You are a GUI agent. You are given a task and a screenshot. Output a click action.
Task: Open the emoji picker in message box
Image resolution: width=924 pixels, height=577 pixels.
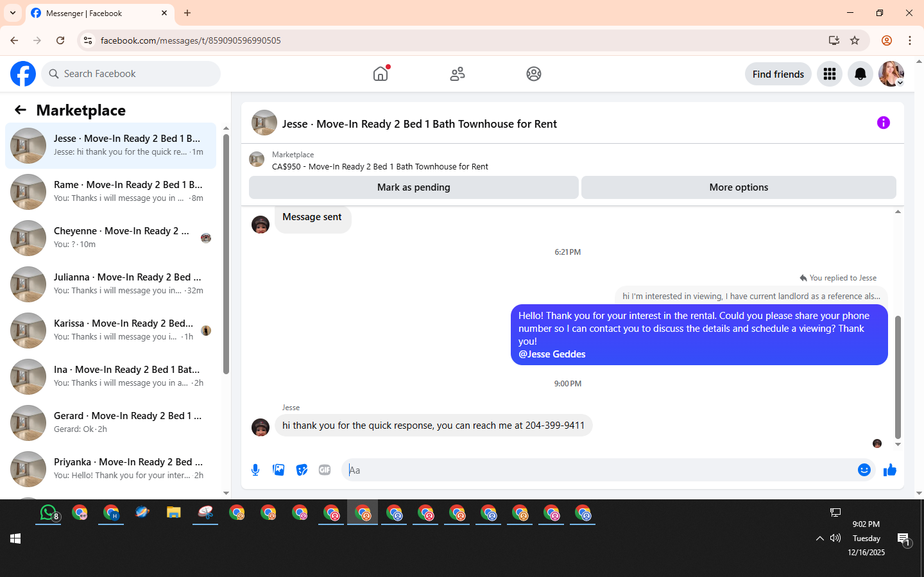pyautogui.click(x=864, y=470)
